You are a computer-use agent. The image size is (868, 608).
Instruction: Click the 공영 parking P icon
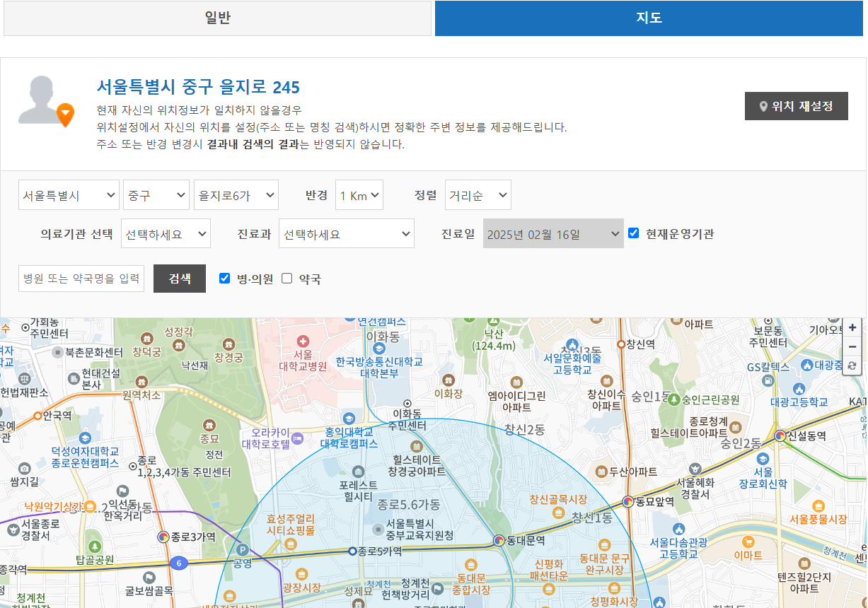243,549
